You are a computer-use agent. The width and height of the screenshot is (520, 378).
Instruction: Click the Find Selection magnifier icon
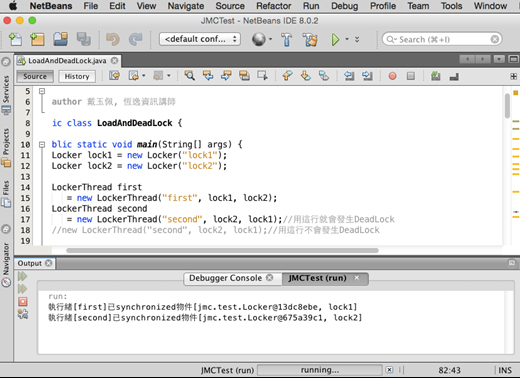coord(190,76)
